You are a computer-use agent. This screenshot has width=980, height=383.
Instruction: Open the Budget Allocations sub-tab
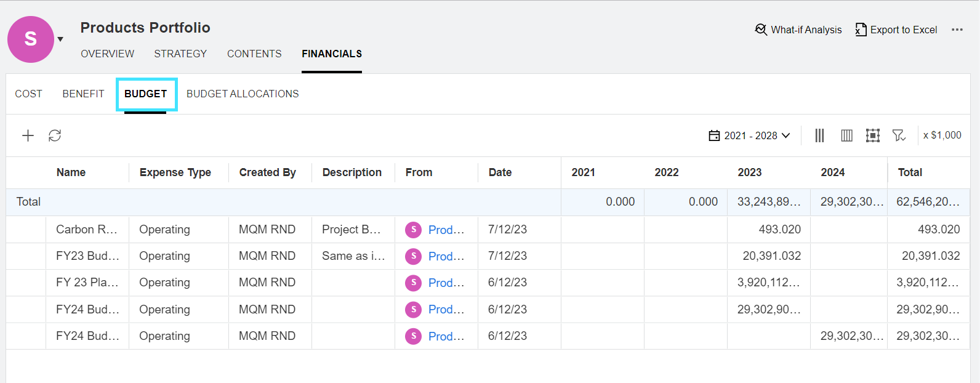243,94
